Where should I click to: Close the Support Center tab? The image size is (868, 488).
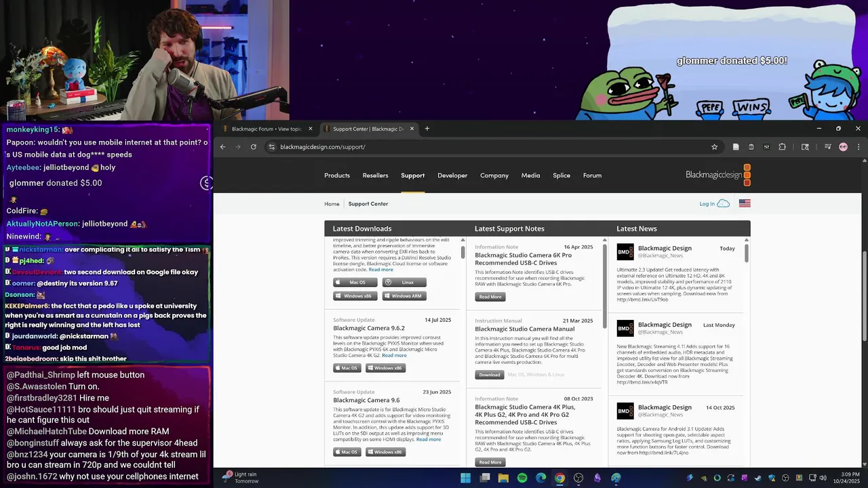pos(412,129)
